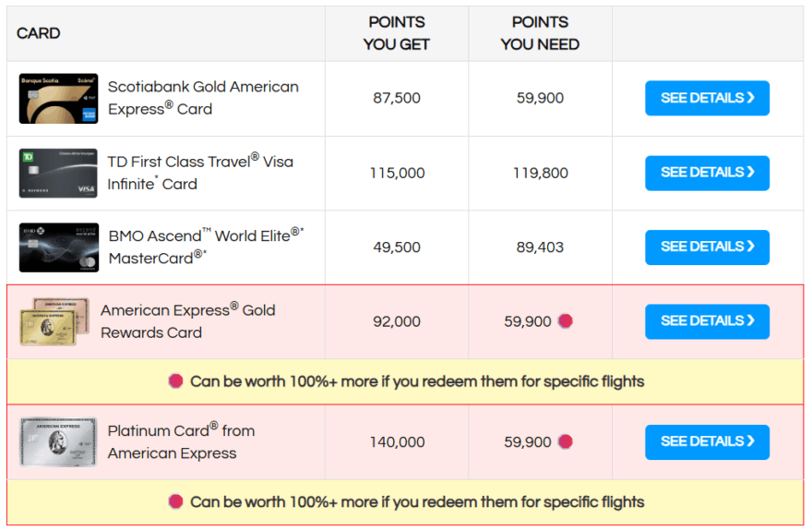Select the TD First Class Travel Visa Infinite name
The height and width of the screenshot is (531, 812).
(200, 173)
